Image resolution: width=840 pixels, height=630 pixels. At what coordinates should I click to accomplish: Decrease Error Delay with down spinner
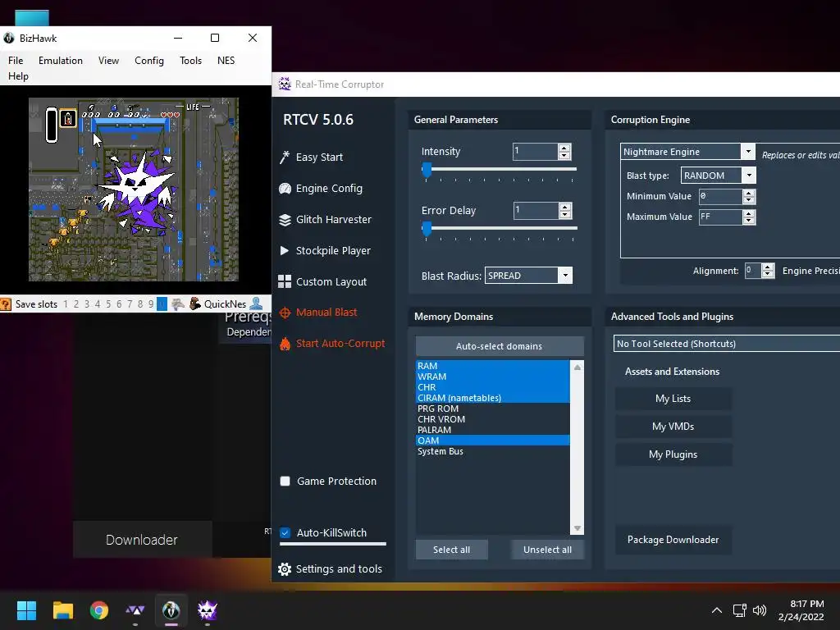pyautogui.click(x=564, y=215)
